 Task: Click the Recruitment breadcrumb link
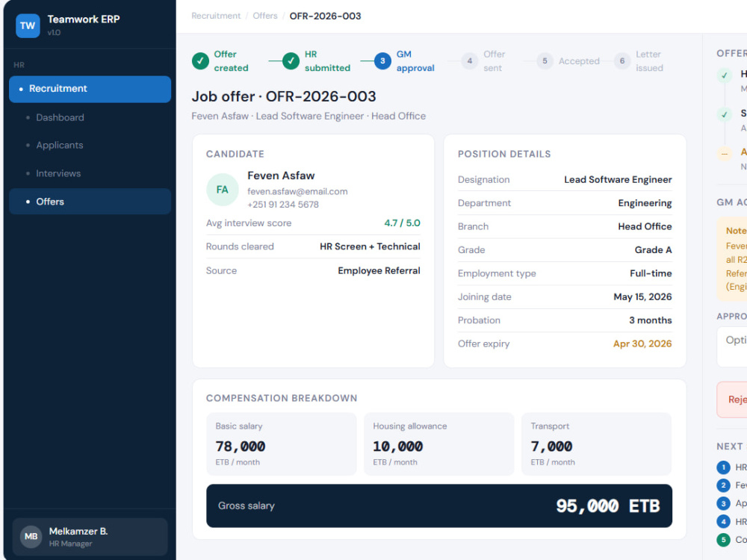216,16
